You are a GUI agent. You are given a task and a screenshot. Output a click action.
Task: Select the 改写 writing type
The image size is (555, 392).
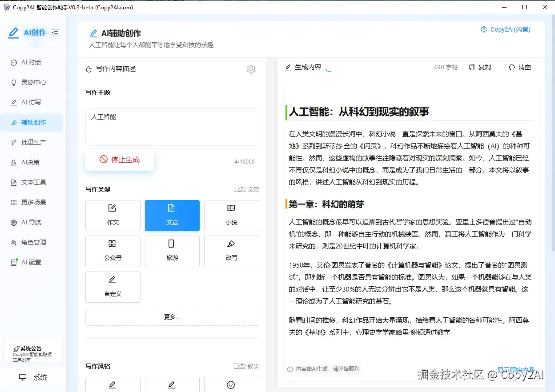232,251
